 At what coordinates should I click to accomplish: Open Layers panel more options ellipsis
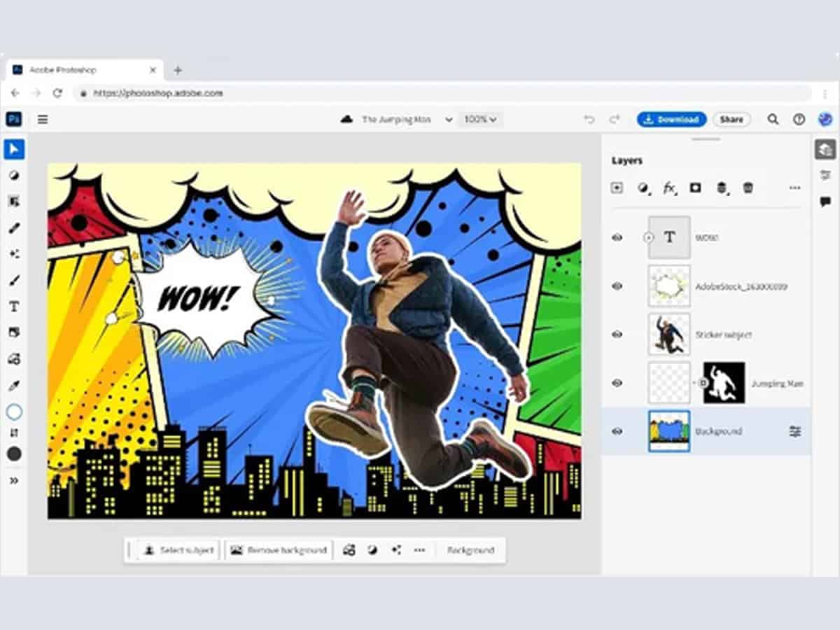(794, 188)
